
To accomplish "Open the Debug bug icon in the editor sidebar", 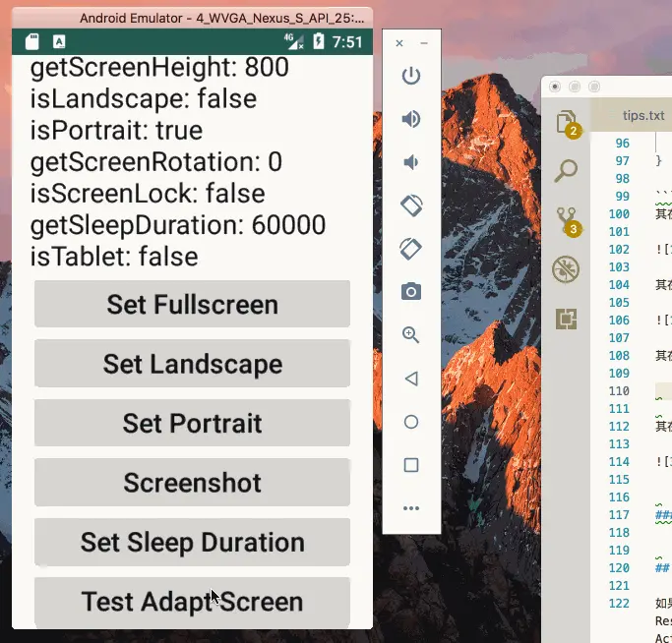I will point(566,269).
